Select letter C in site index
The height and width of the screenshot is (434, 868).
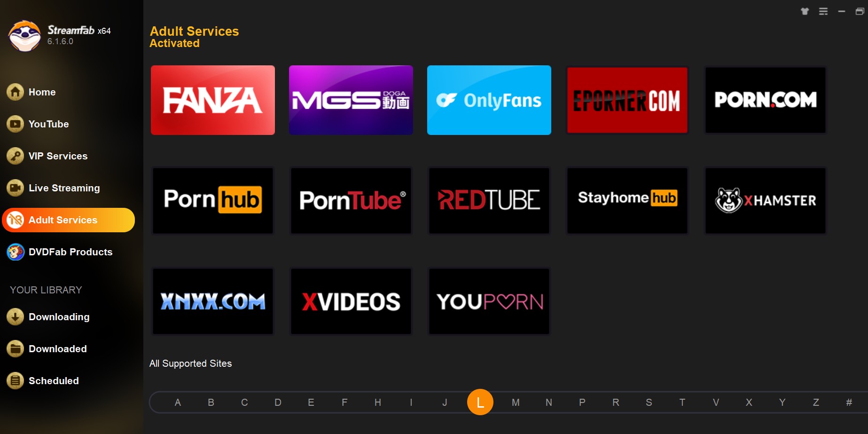coord(244,402)
